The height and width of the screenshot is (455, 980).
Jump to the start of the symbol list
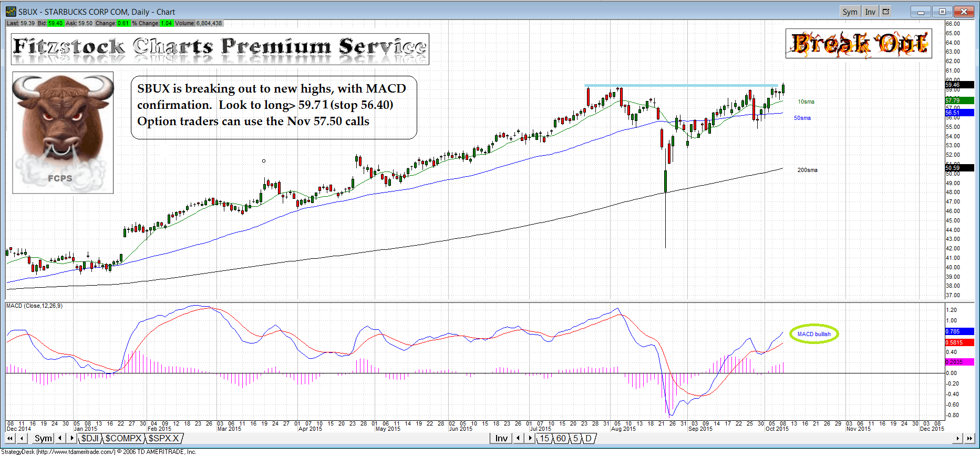[10, 438]
